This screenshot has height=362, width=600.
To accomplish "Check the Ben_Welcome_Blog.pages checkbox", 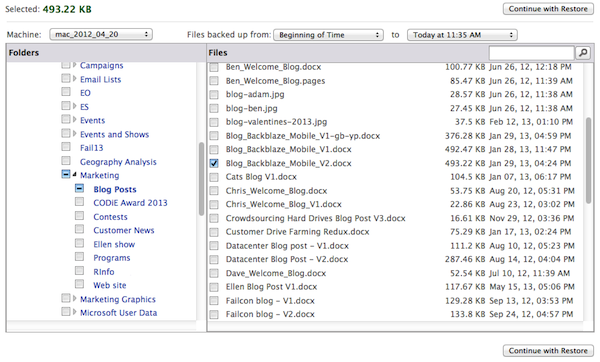I will [x=214, y=81].
